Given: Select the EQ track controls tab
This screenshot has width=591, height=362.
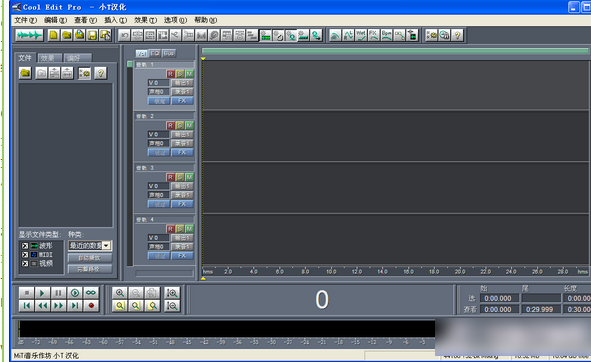Looking at the screenshot, I should pyautogui.click(x=155, y=54).
